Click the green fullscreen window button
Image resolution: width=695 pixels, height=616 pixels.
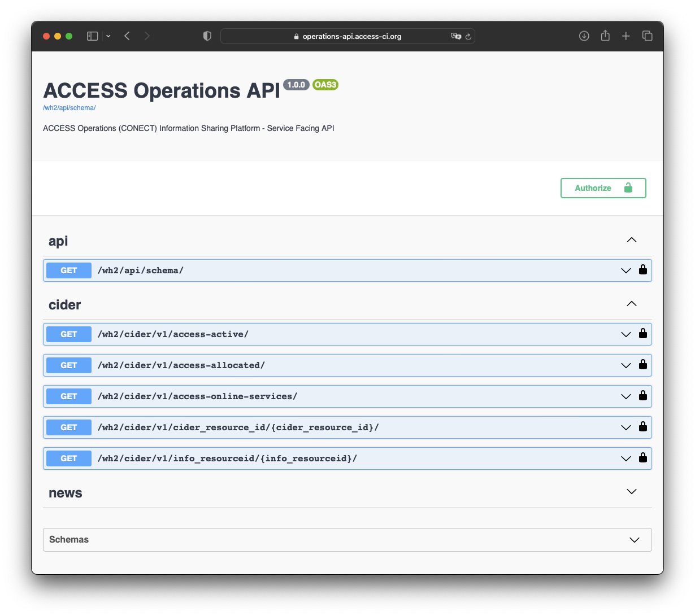point(69,36)
